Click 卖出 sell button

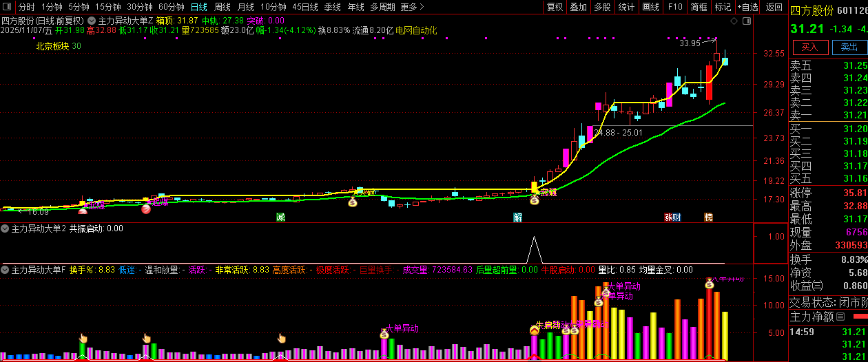click(x=849, y=47)
